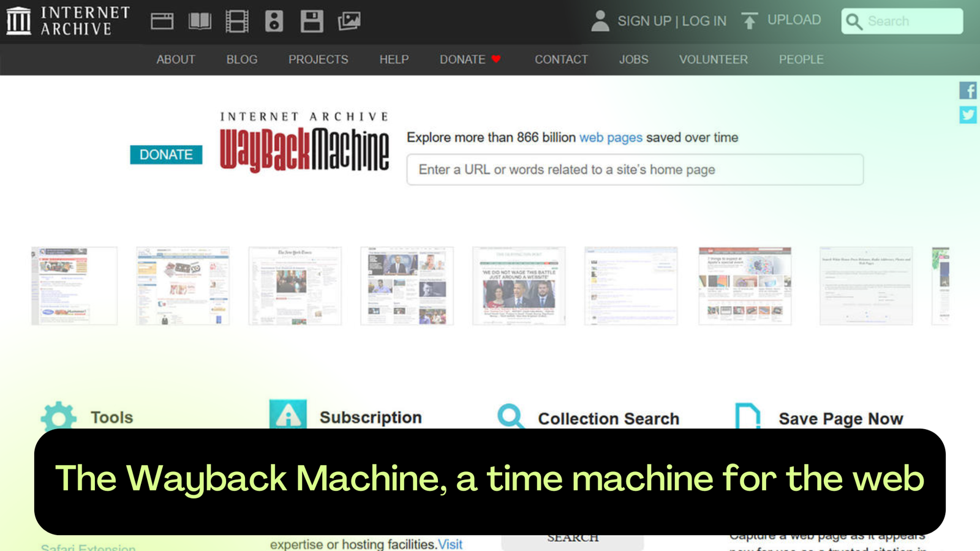Open the second archived site thumbnail
Viewport: 980px width, 551px height.
183,286
